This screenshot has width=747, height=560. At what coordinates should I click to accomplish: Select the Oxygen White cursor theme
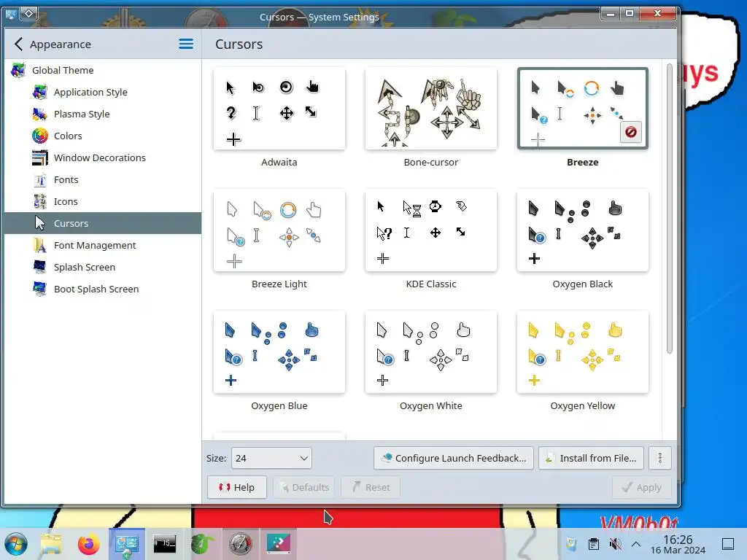[430, 353]
